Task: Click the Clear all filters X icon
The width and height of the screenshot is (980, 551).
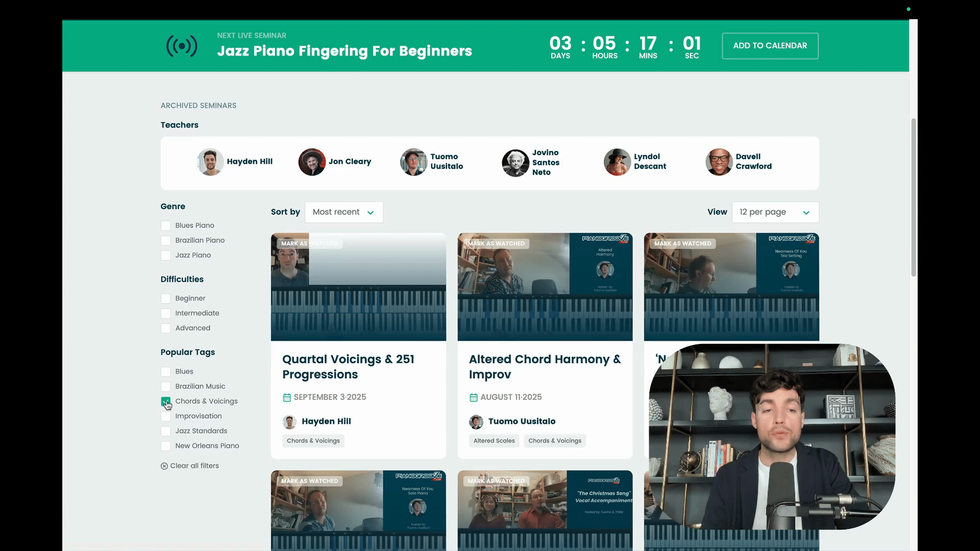Action: 164,466
